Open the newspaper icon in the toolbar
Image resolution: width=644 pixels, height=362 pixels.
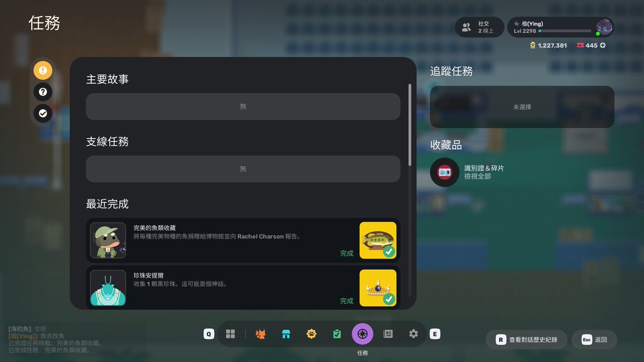388,333
